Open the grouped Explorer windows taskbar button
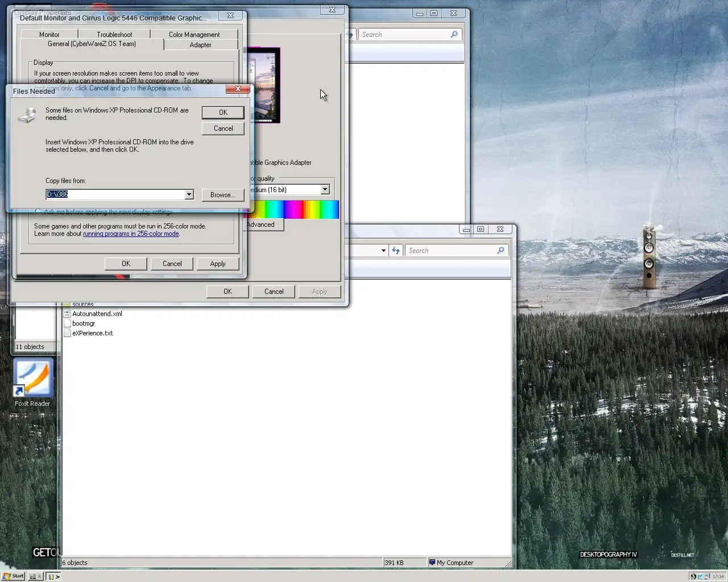 (x=53, y=576)
